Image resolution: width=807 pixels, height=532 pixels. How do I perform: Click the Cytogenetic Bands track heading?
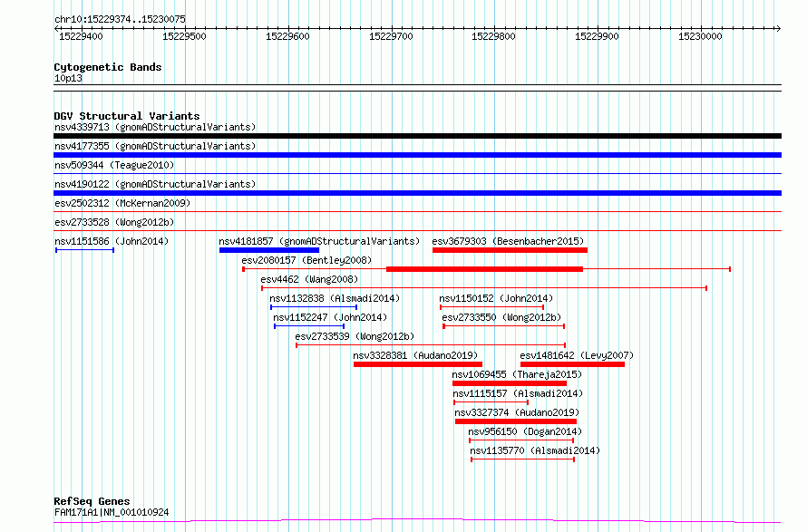(x=108, y=67)
